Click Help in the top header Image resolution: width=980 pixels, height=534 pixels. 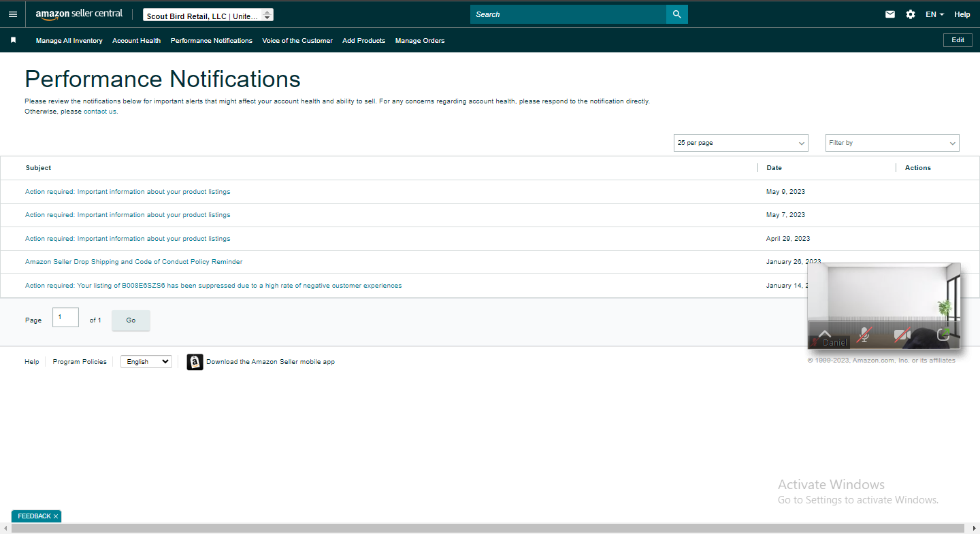pyautogui.click(x=962, y=14)
